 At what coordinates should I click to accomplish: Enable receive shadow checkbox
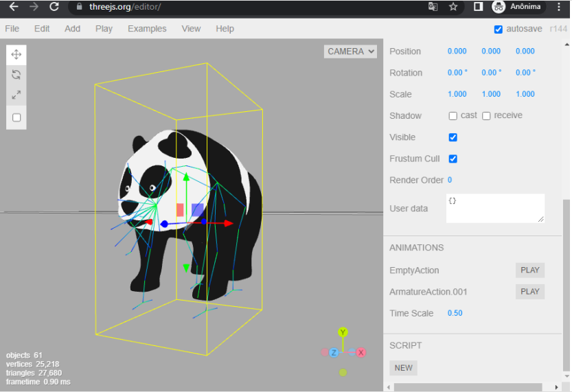[x=486, y=116]
